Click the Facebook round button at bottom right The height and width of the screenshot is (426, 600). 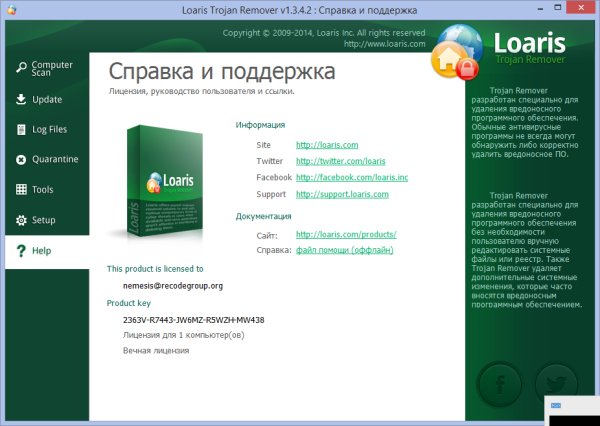click(x=499, y=384)
